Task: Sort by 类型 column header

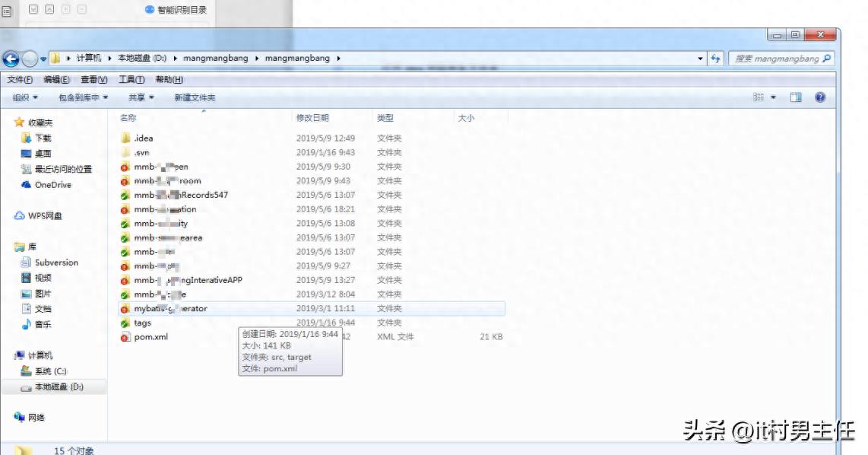Action: [x=385, y=117]
